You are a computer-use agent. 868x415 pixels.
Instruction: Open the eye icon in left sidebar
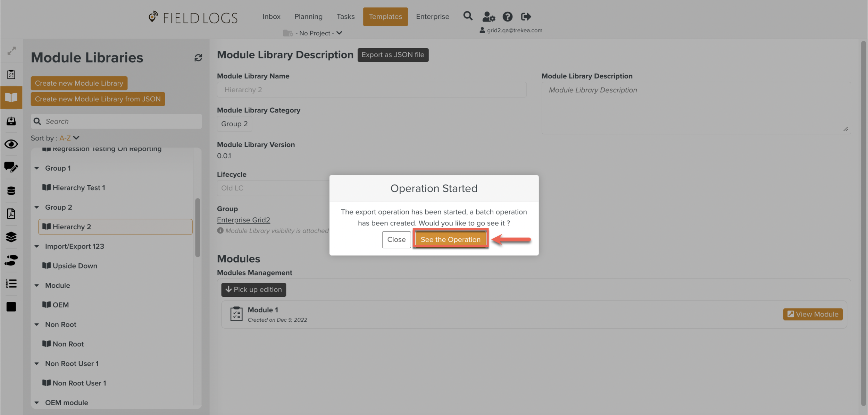(11, 144)
